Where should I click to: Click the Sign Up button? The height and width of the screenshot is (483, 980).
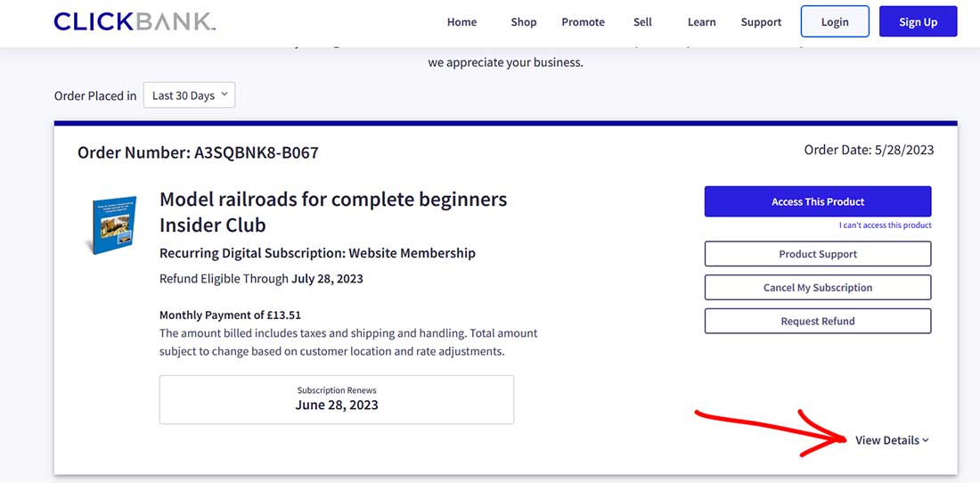coord(918,22)
